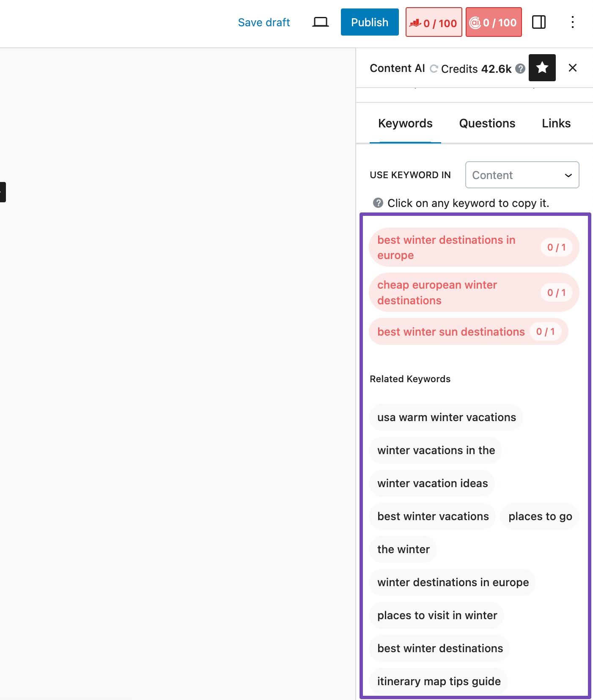Select the Keywords tab
The height and width of the screenshot is (700, 593).
pos(405,123)
